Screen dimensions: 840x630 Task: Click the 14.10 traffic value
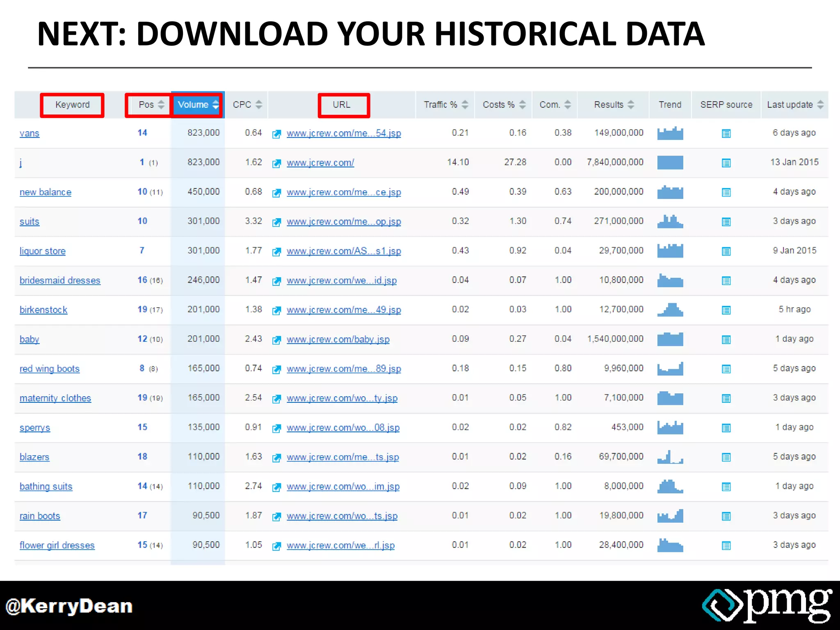point(458,162)
